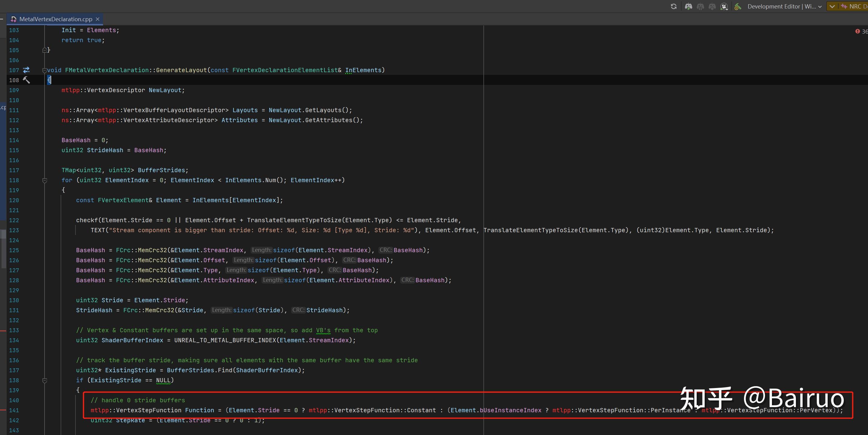Collapse the if block fold at line 138

(x=45, y=381)
